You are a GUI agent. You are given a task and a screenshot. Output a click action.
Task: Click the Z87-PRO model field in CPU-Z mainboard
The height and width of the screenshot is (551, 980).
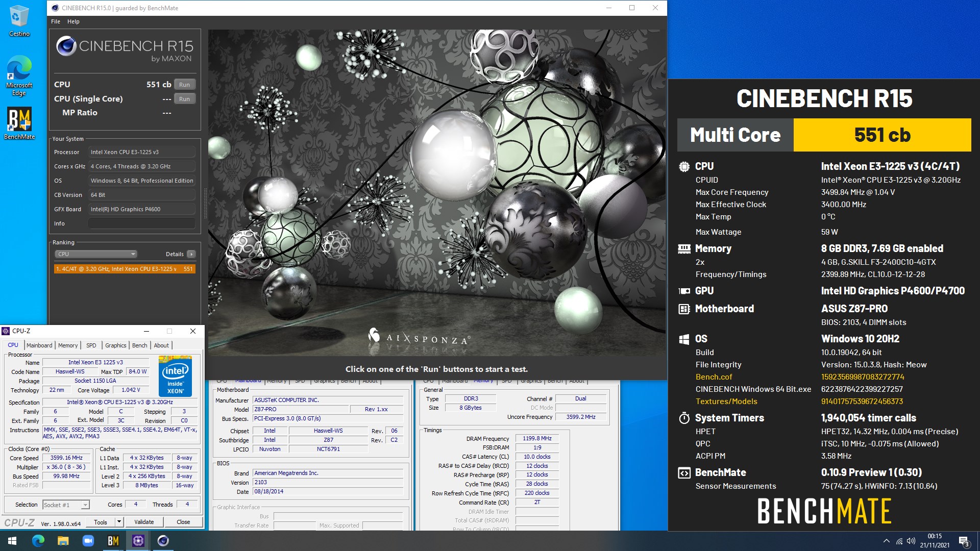click(x=301, y=409)
